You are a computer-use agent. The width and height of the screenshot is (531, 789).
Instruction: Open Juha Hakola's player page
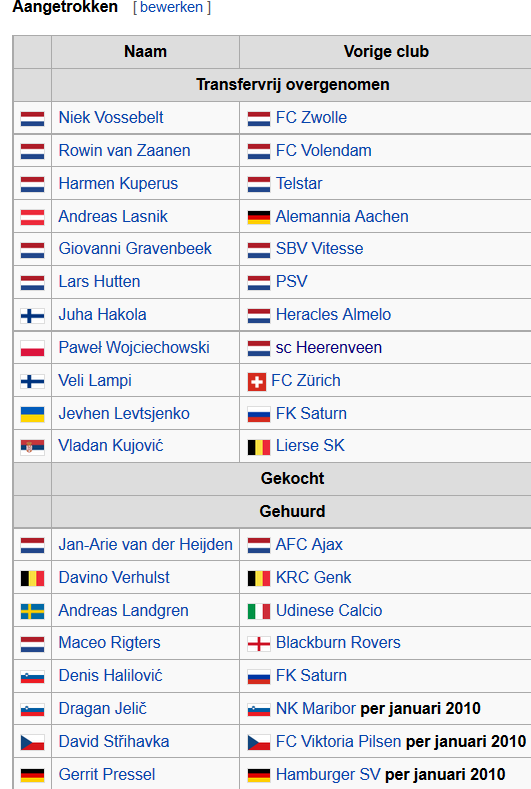(x=102, y=314)
